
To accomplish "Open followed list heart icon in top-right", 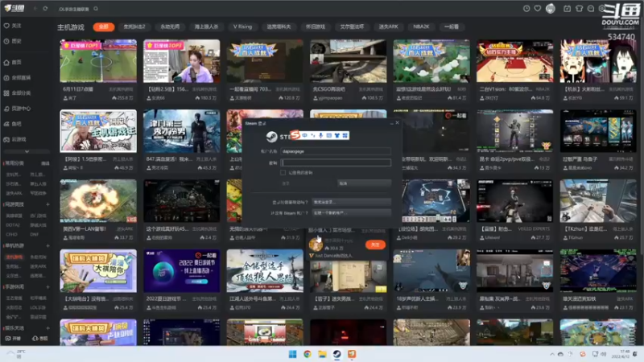I will (537, 9).
